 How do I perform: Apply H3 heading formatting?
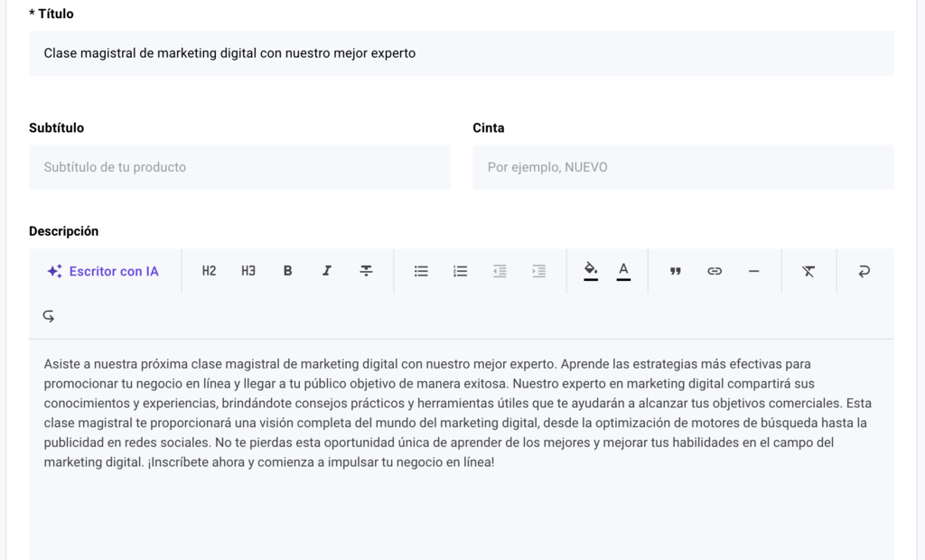coord(248,270)
